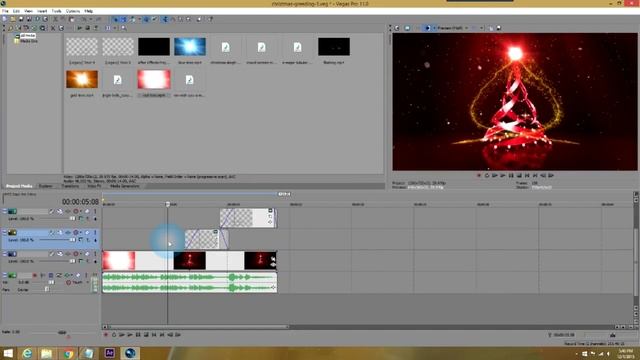
Task: Toggle Mute on the first video track
Action: [x=87, y=211]
